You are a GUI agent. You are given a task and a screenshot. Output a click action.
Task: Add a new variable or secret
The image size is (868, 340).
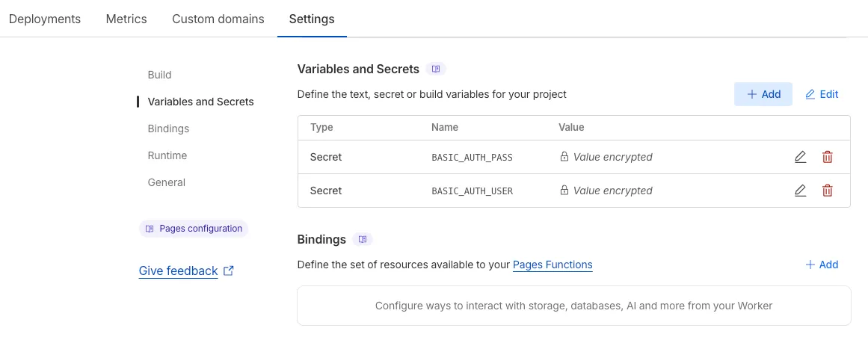763,94
